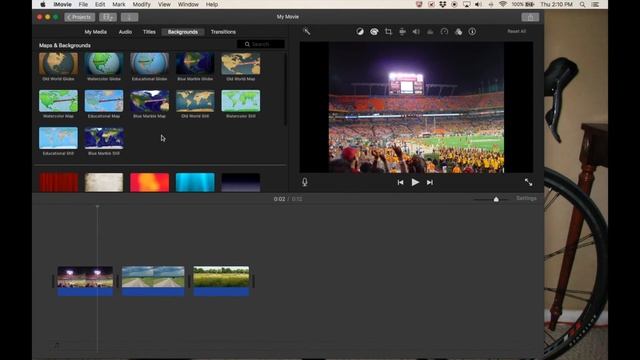The height and width of the screenshot is (360, 640).
Task: Select the Old World Globe background
Action: pos(58,64)
